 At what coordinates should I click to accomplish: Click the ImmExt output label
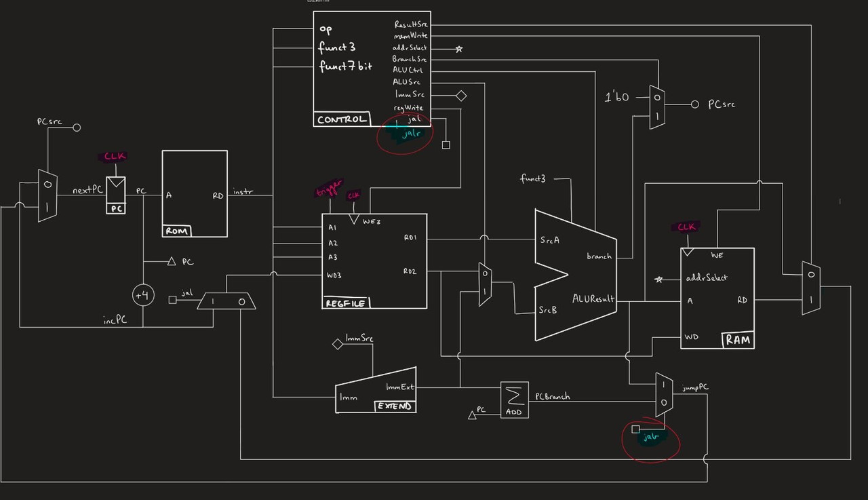[x=400, y=387]
